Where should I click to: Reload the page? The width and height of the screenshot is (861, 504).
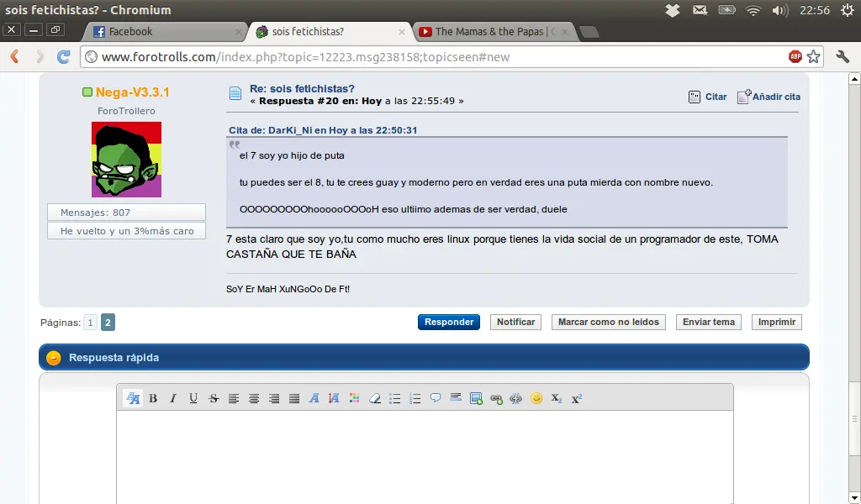pos(64,56)
